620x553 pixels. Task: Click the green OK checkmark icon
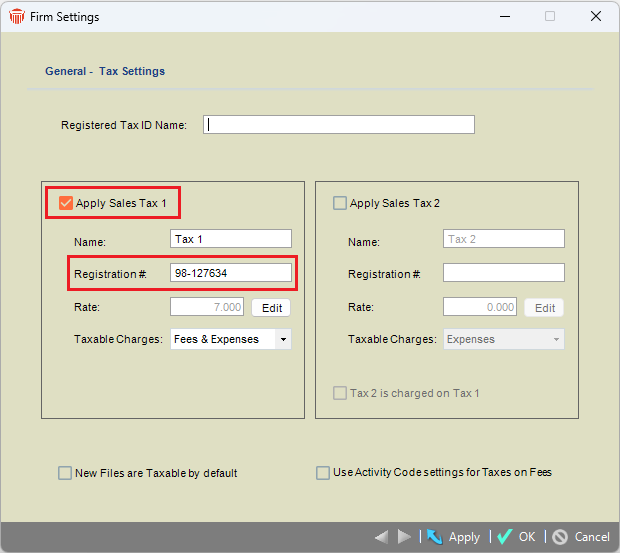(505, 537)
